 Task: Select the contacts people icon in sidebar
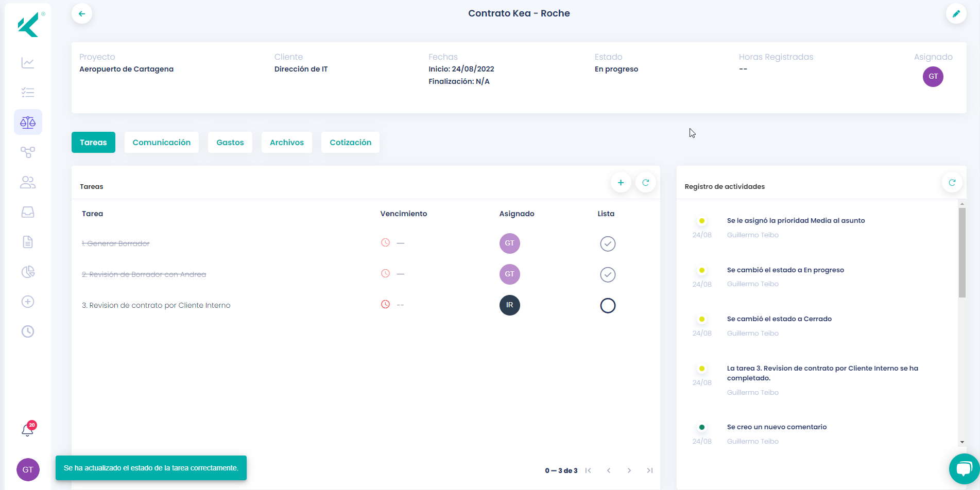coord(28,182)
